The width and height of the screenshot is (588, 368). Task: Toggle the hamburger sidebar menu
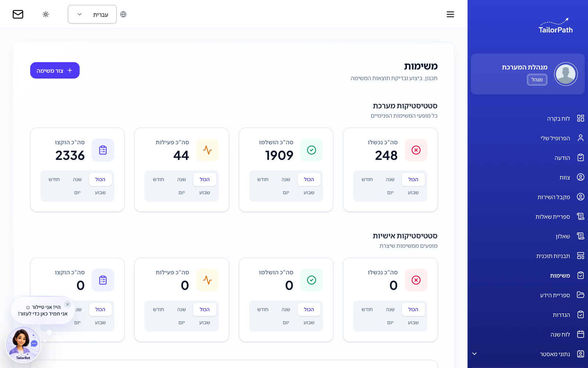tap(450, 14)
